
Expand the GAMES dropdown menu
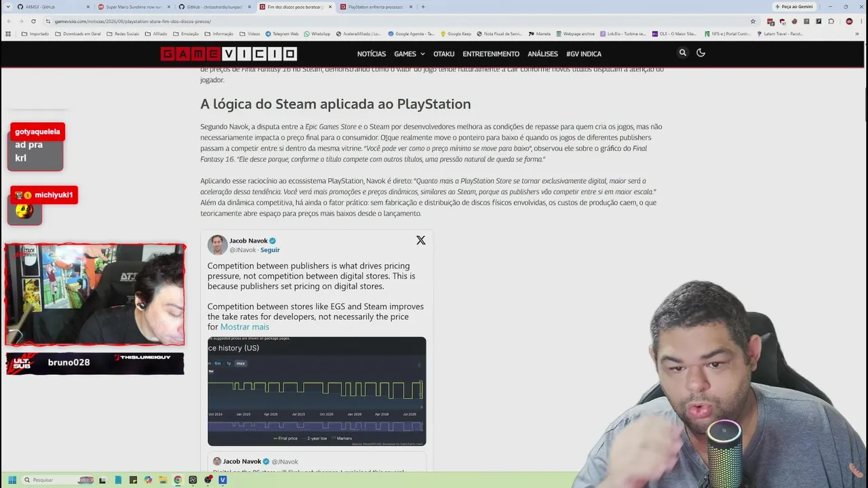coord(410,54)
